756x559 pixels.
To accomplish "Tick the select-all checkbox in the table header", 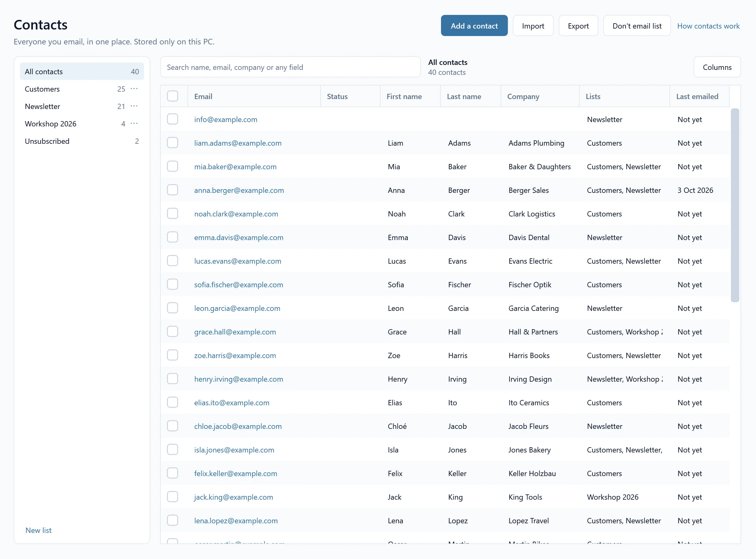I will point(173,96).
